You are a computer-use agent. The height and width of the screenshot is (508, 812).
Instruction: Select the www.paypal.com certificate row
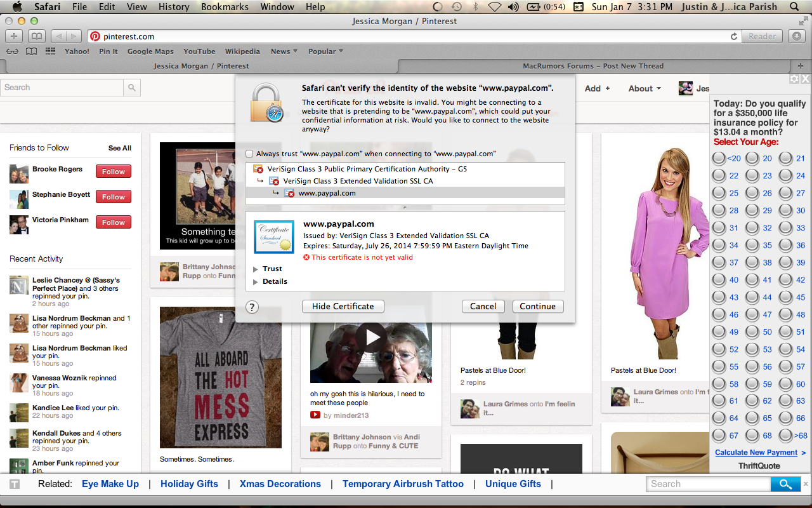[405, 193]
